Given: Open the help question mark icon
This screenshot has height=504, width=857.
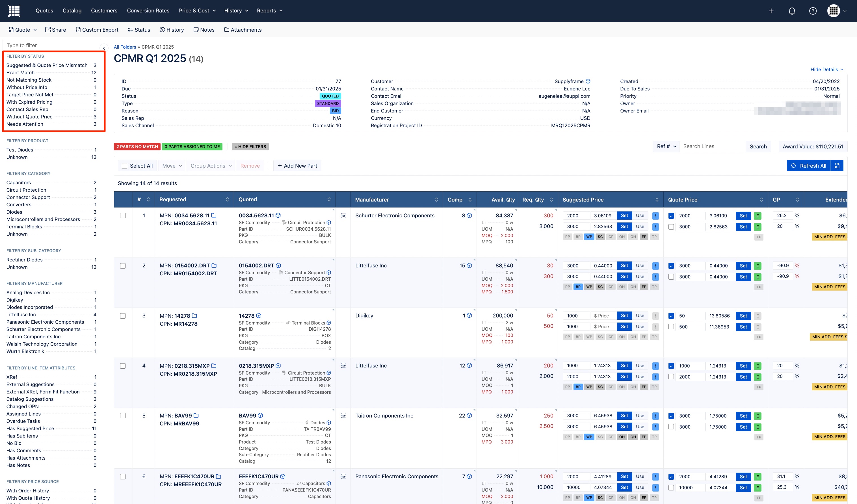Looking at the screenshot, I should (x=813, y=11).
